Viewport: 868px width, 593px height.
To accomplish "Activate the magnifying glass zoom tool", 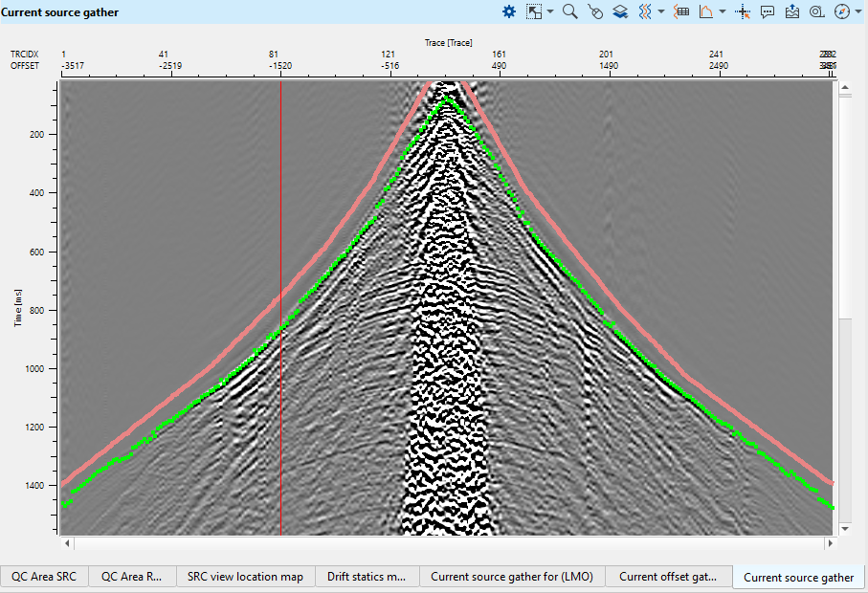I will point(569,11).
